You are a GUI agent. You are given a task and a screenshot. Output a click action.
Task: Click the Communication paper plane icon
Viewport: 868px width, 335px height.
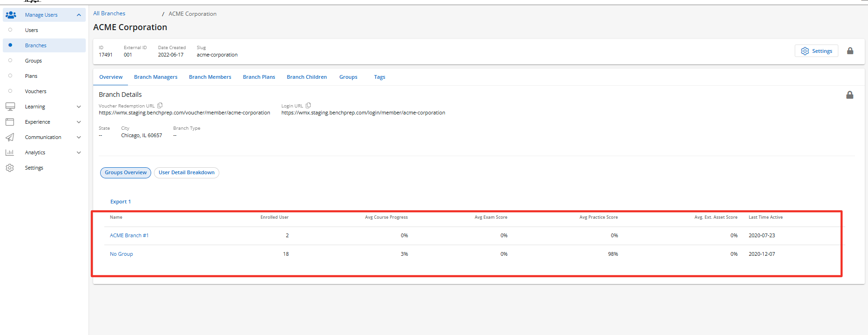pos(10,137)
